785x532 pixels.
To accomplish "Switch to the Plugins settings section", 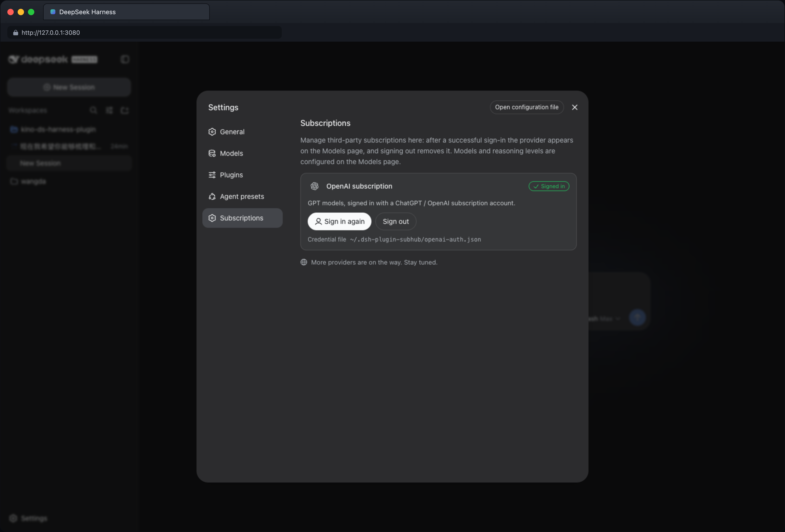I will coord(242,175).
